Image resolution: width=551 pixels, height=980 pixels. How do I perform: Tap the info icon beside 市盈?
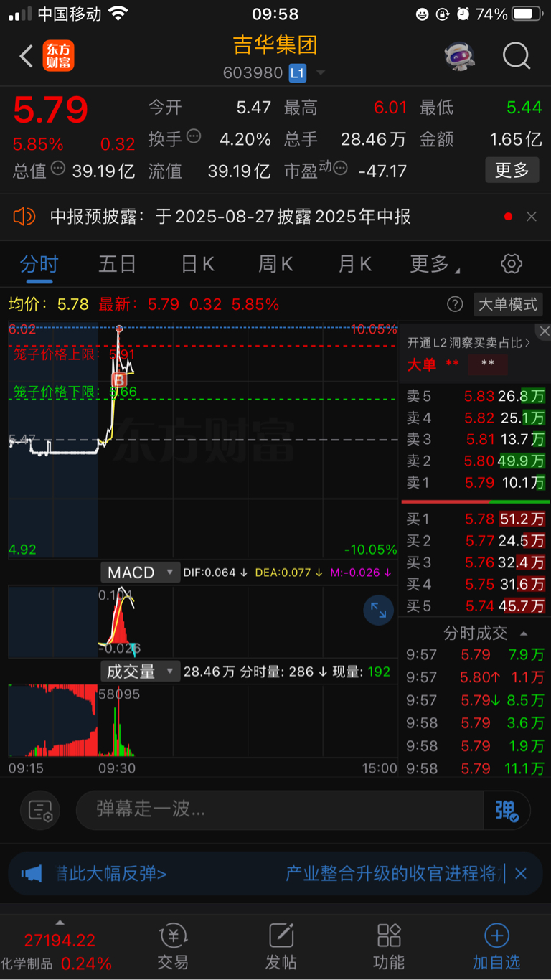coord(341,169)
